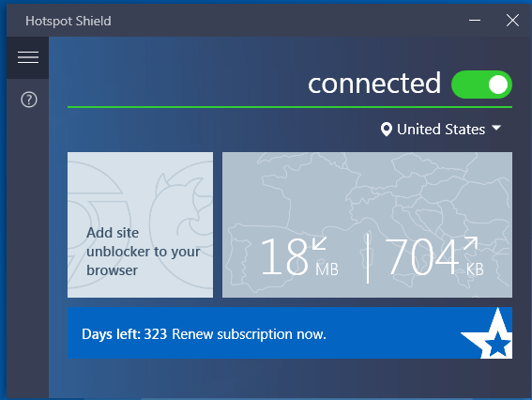Viewport: 532px width, 400px height.
Task: Click the 704 KB uploaded data readout
Action: click(x=434, y=256)
